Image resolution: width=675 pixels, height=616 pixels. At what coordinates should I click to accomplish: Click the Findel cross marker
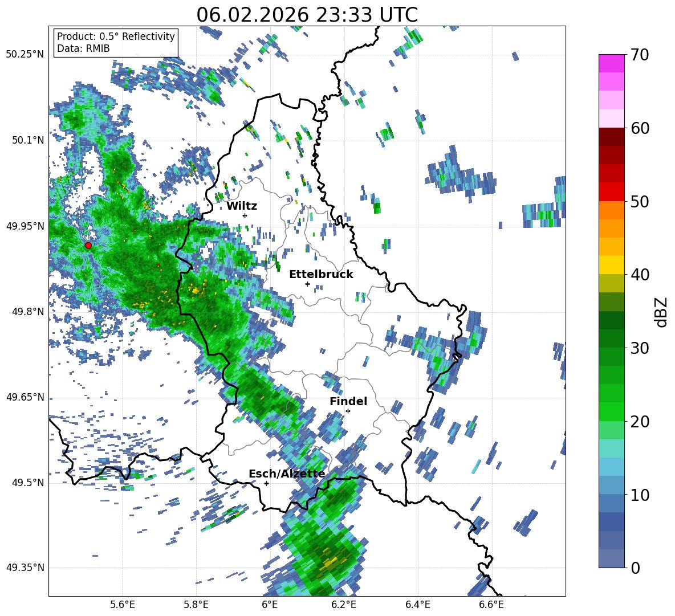point(348,411)
